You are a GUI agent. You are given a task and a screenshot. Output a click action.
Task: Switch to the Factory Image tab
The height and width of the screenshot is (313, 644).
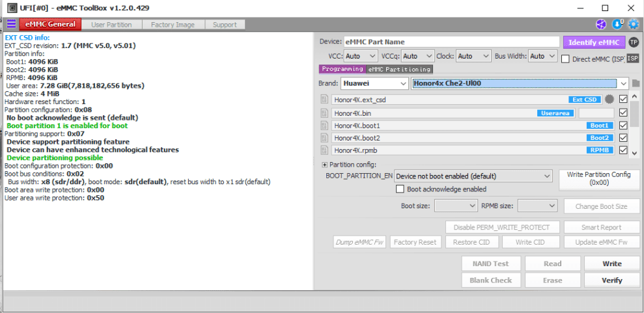pos(173,25)
